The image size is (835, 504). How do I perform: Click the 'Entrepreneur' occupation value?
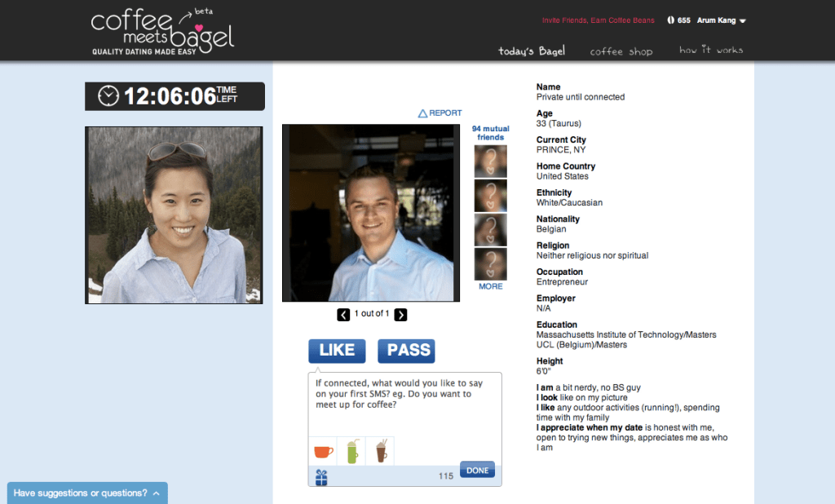[562, 282]
